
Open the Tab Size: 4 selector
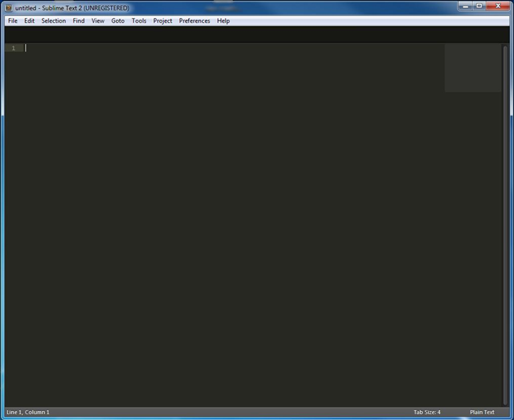click(x=427, y=412)
